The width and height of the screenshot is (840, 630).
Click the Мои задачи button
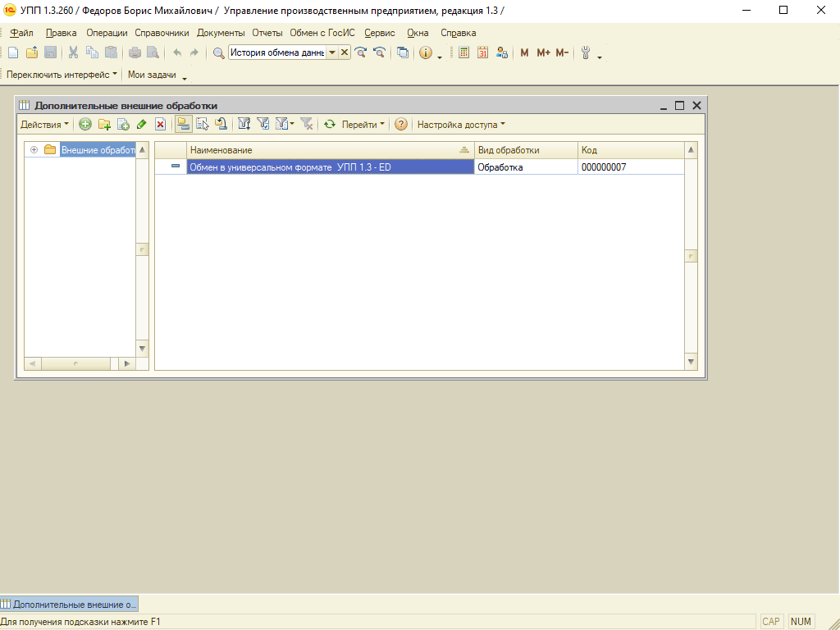[x=152, y=75]
